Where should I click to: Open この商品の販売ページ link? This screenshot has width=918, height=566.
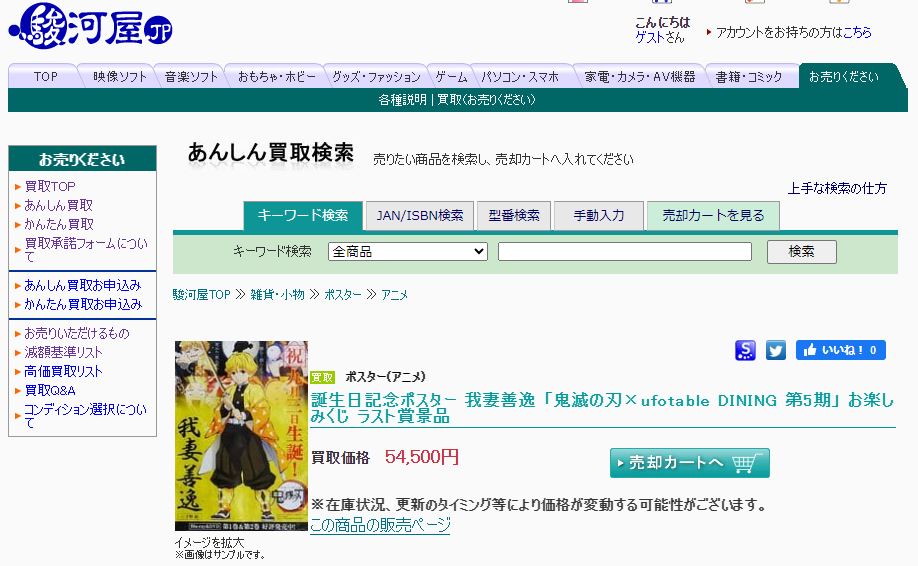click(x=380, y=524)
